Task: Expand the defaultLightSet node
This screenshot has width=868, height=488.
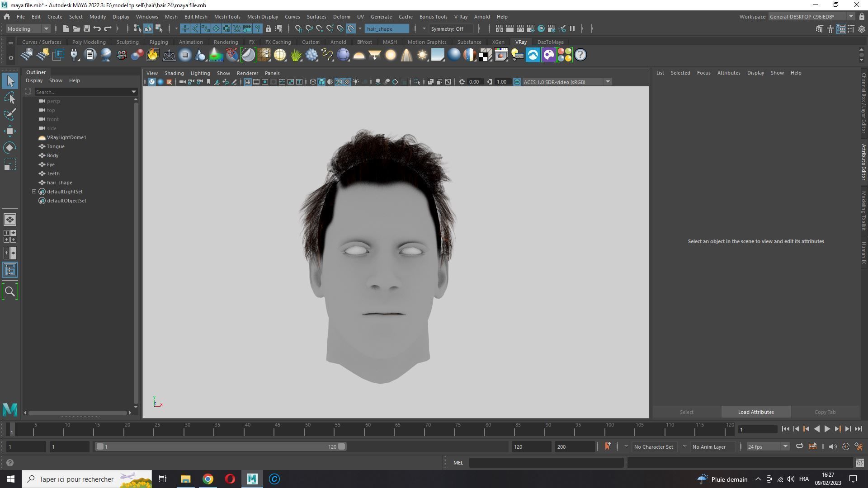Action: [34, 192]
